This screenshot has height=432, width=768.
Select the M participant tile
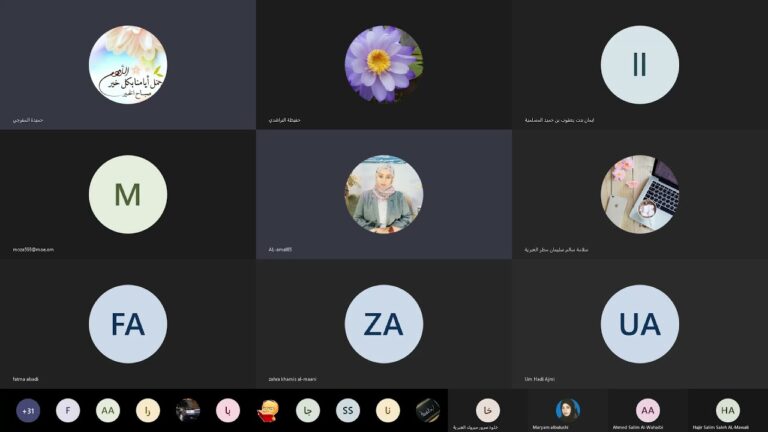pyautogui.click(x=128, y=194)
